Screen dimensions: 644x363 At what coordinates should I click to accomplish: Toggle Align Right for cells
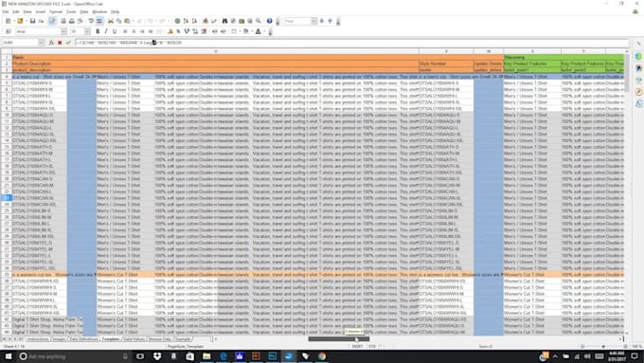(x=142, y=31)
